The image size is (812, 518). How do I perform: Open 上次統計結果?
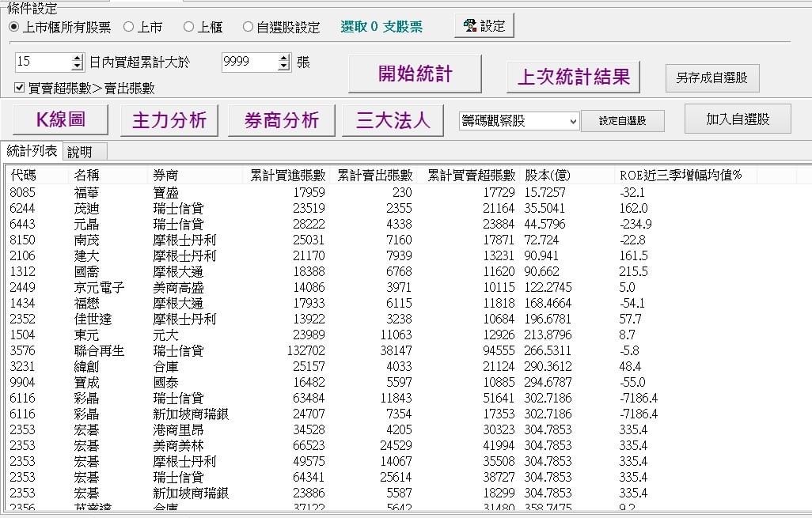573,77
